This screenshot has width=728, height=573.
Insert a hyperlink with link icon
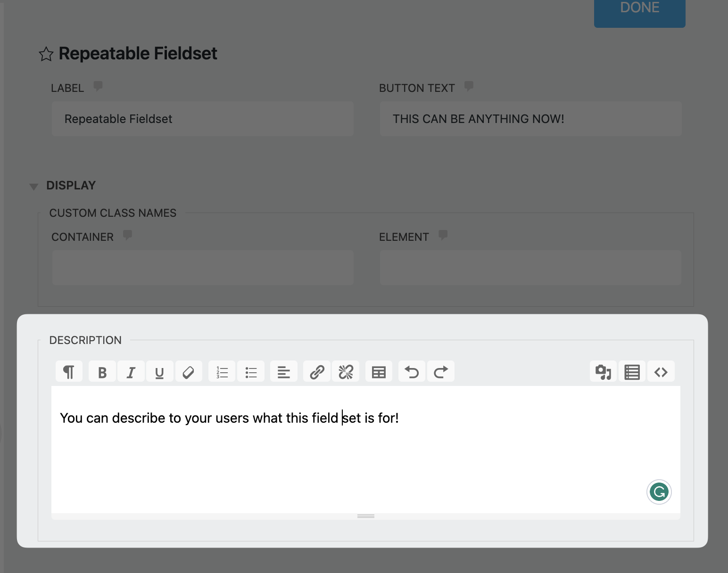pos(317,372)
